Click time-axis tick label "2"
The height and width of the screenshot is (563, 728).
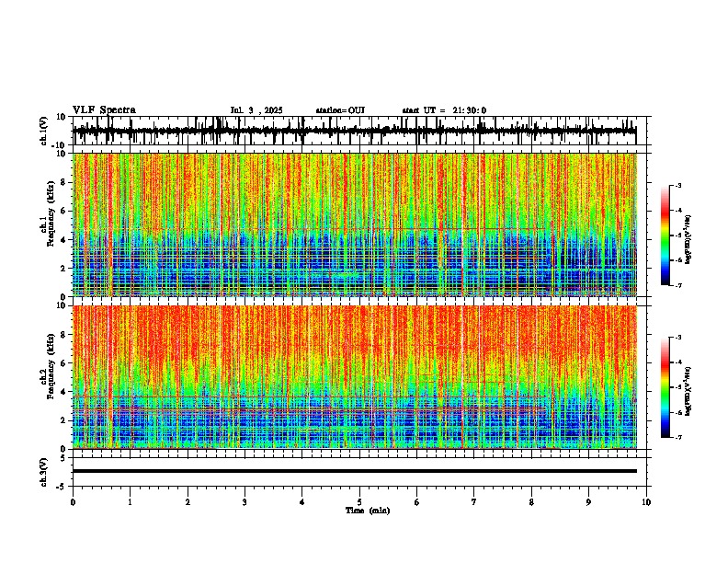(188, 502)
